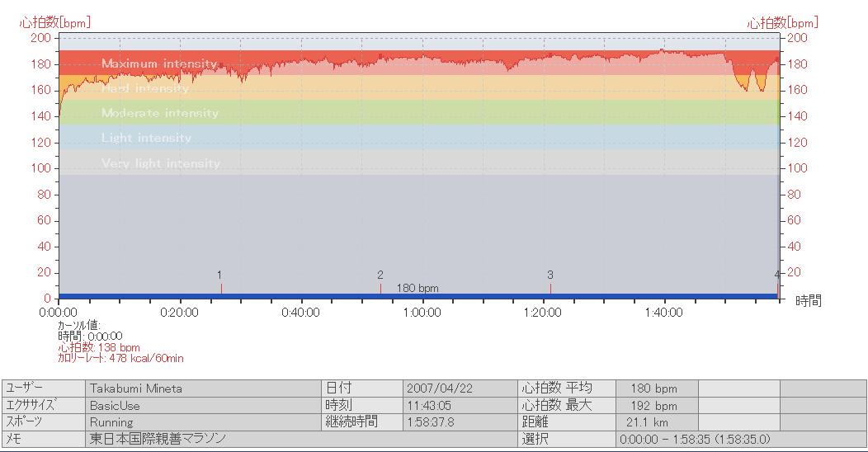Click the 'Maximum intensity' zone label
The image size is (868, 452).
[159, 64]
